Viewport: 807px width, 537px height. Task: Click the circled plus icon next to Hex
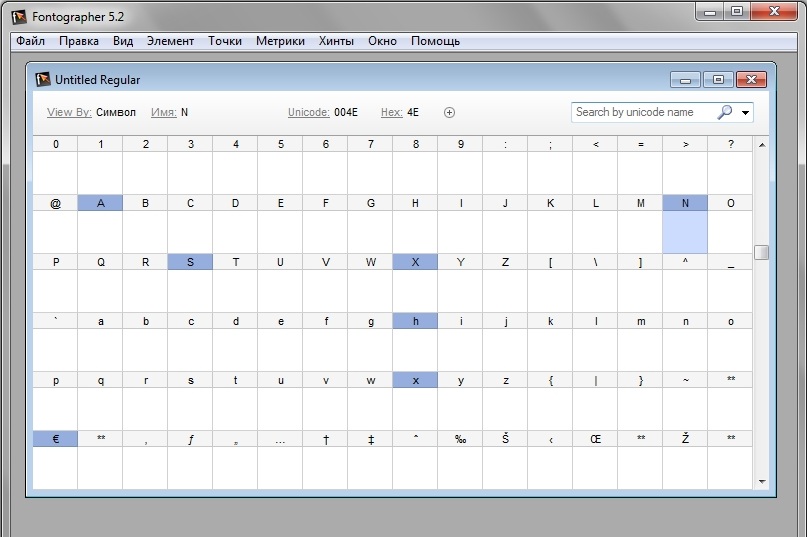pyautogui.click(x=449, y=113)
